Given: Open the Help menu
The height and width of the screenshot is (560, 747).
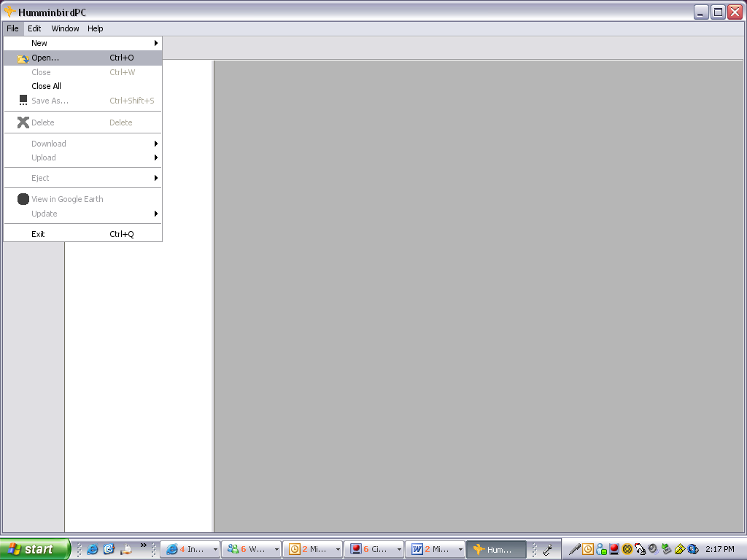Looking at the screenshot, I should tap(96, 28).
